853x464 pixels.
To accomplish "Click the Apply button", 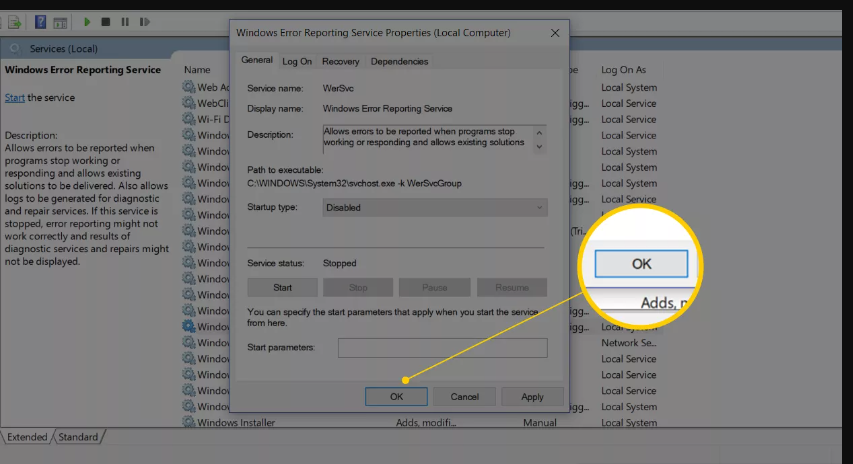I will (x=532, y=397).
